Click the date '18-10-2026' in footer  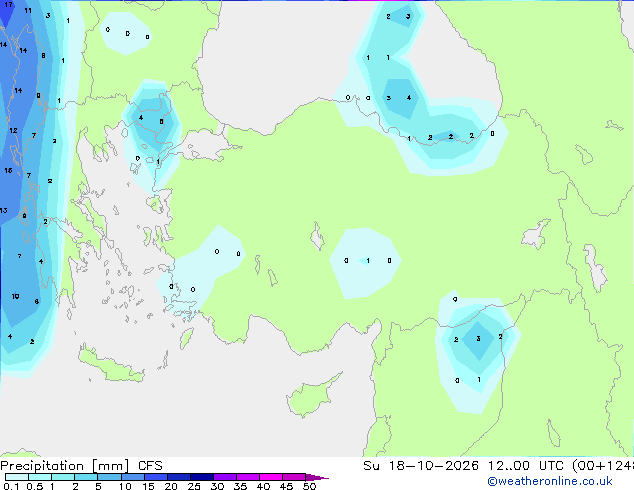(x=433, y=466)
